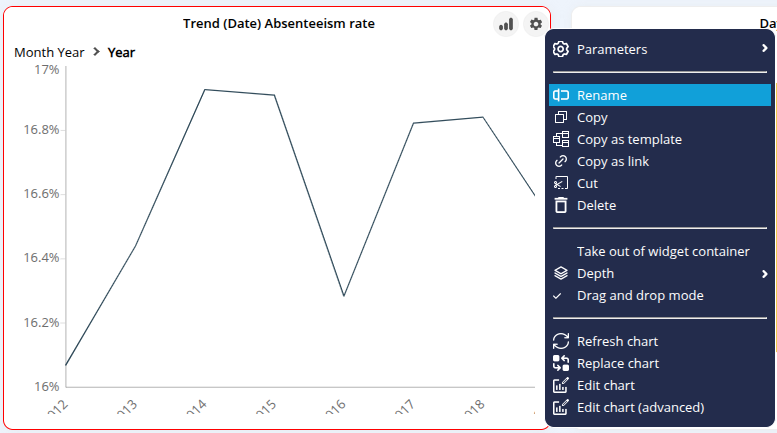Click the Copy icon in the menu
The image size is (777, 433).
(x=561, y=117)
